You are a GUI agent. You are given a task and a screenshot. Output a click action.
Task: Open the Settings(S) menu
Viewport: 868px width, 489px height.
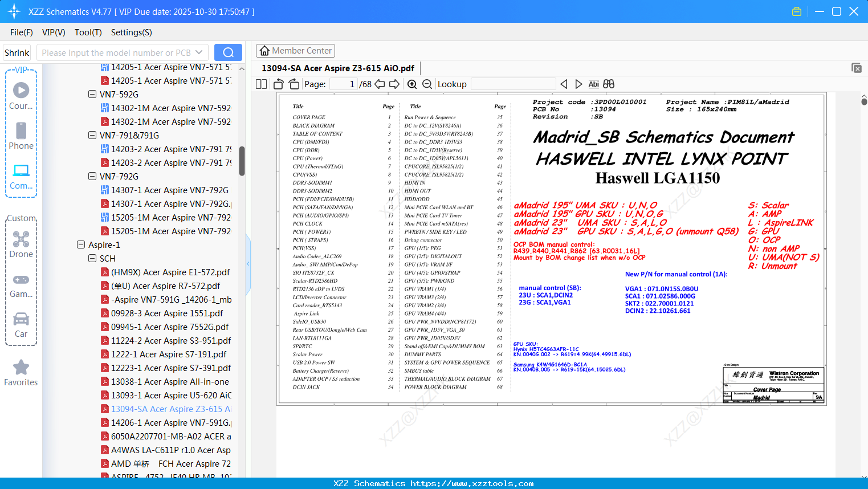coord(132,32)
